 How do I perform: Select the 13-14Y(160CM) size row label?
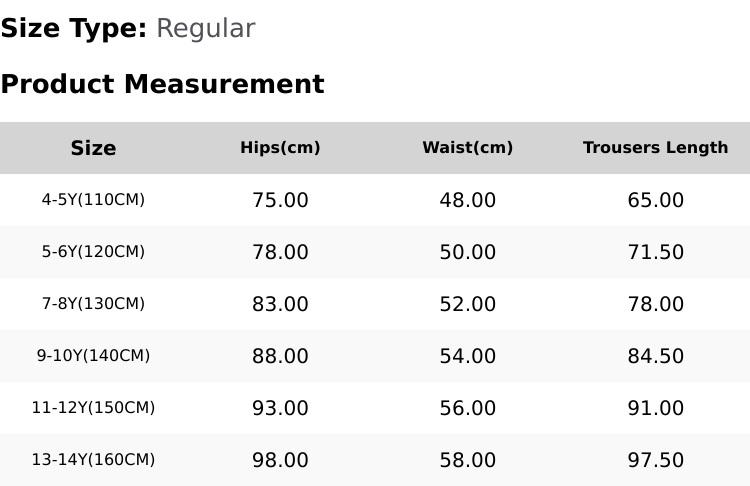click(93, 460)
